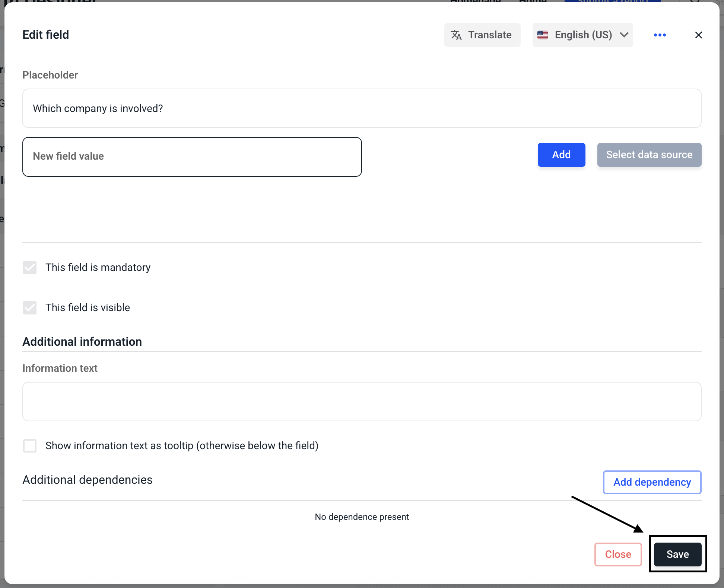Screen dimensions: 724x588
Task: Focus the Placeholder text input
Action: tap(362, 108)
